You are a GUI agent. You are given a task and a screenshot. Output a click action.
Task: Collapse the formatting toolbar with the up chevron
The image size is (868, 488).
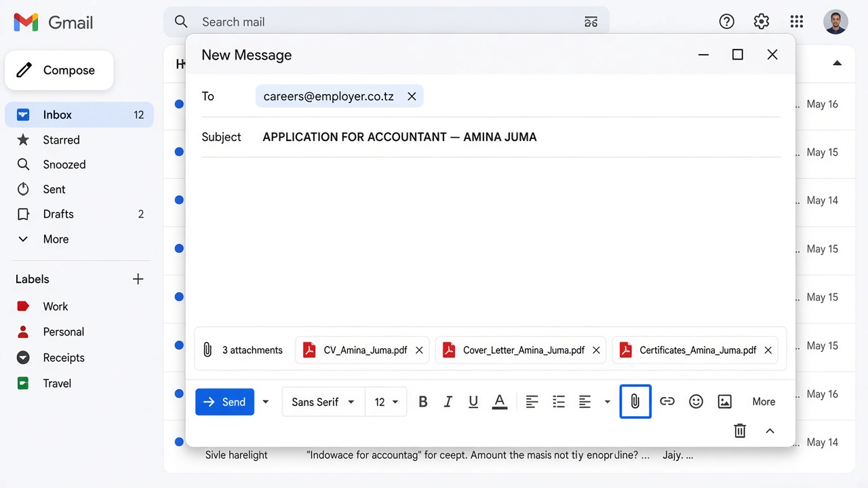pyautogui.click(x=770, y=430)
